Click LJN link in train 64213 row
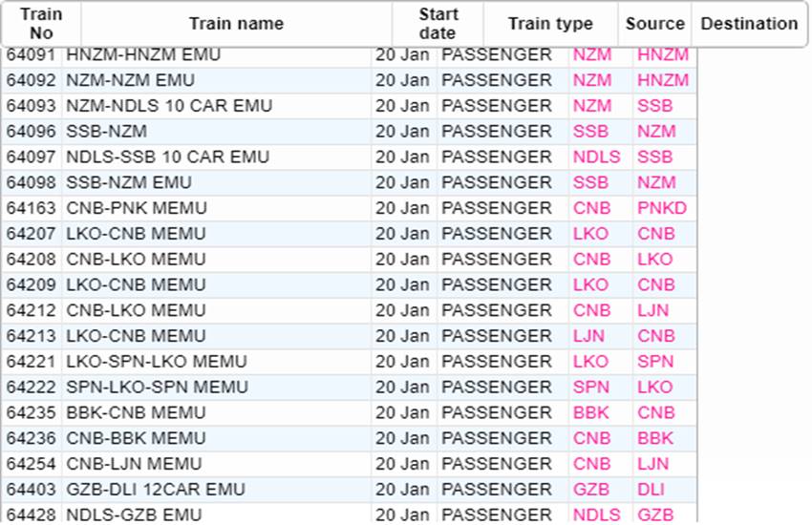812x525 pixels. (x=588, y=336)
